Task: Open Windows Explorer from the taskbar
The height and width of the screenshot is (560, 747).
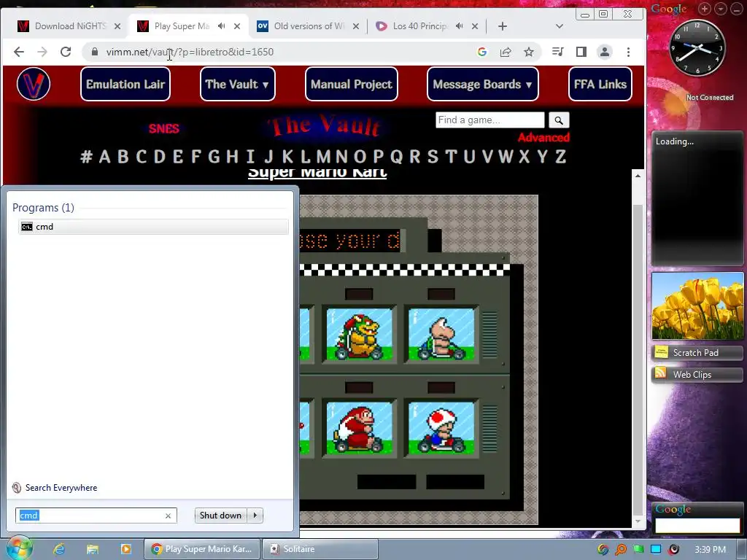Action: click(x=93, y=549)
